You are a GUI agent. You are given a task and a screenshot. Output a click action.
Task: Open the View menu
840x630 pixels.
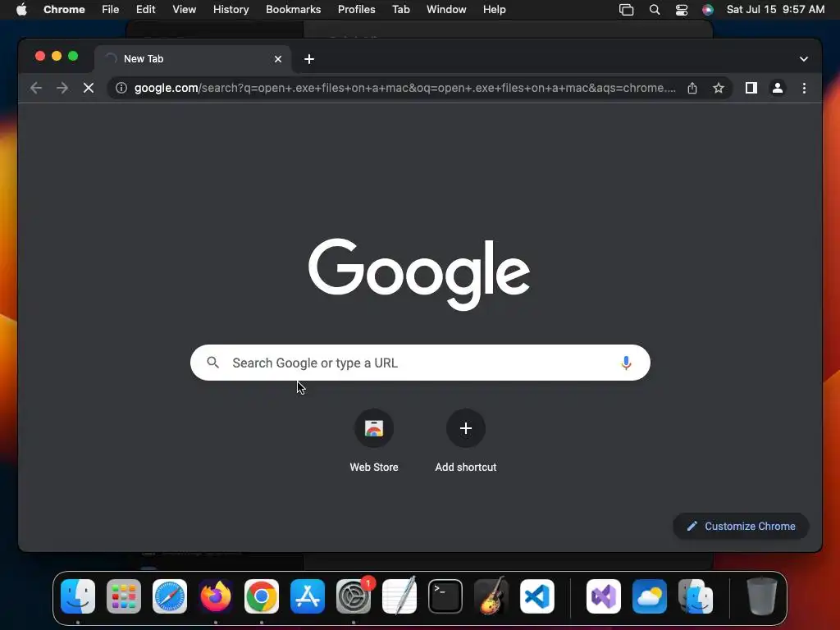(184, 10)
